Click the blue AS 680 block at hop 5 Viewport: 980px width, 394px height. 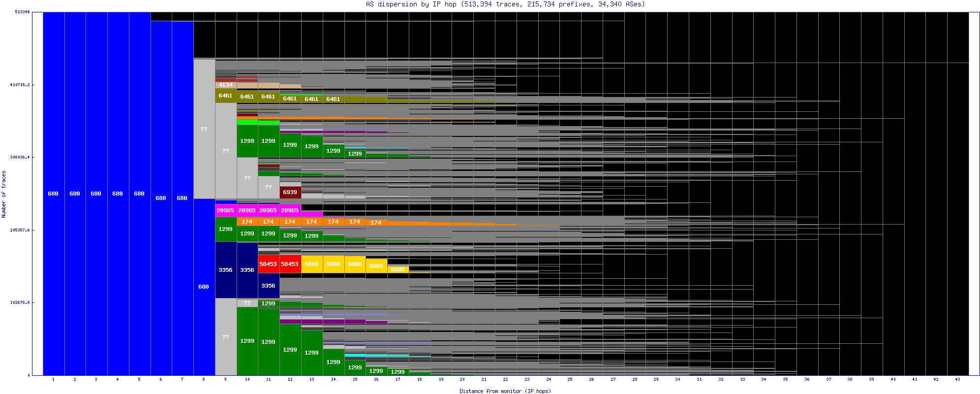pyautogui.click(x=140, y=194)
